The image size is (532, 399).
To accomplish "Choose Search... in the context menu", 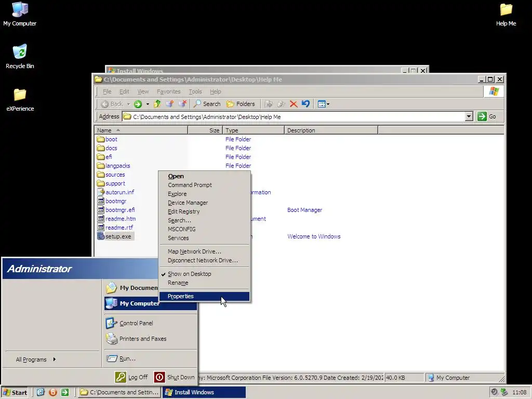I will tap(204, 220).
